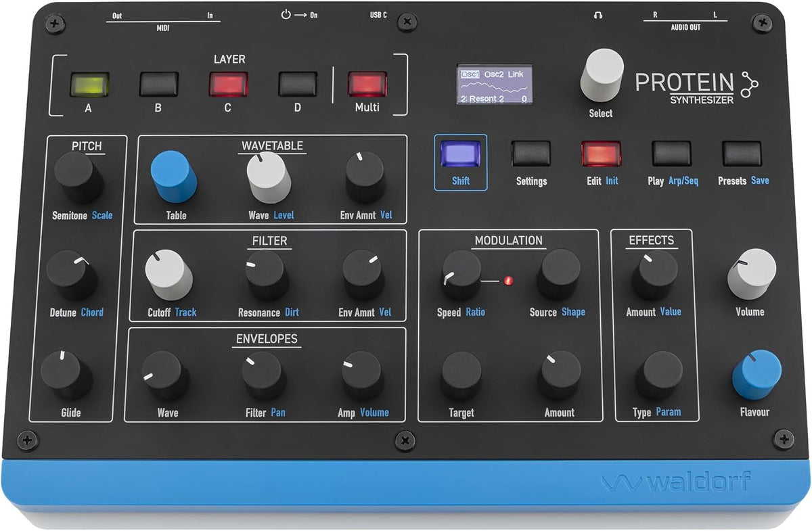The height and width of the screenshot is (531, 812).
Task: Click the white Volume knob
Action: [752, 274]
